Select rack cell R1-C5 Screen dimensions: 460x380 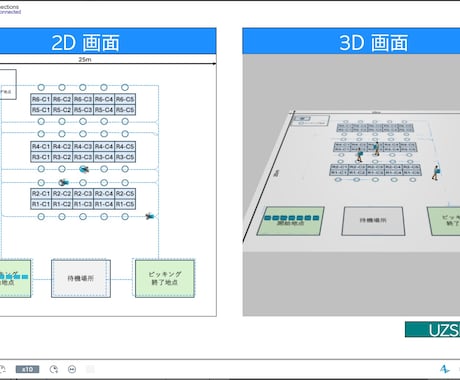(125, 204)
